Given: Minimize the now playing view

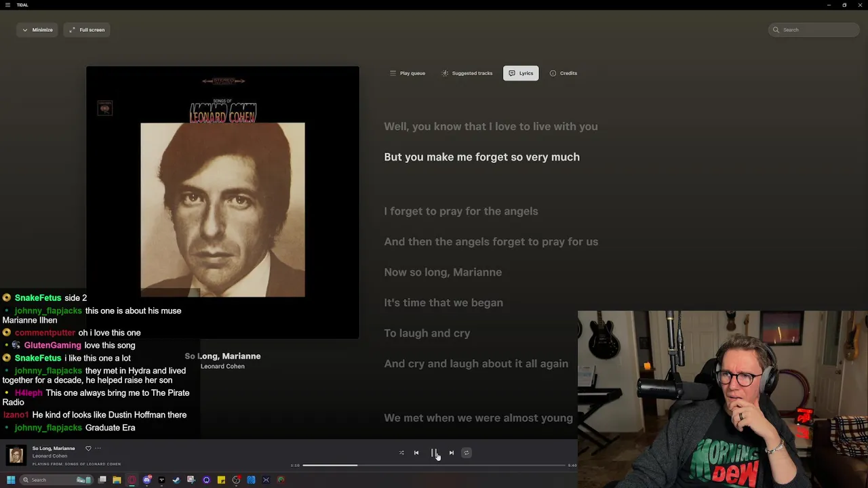Looking at the screenshot, I should tap(37, 30).
